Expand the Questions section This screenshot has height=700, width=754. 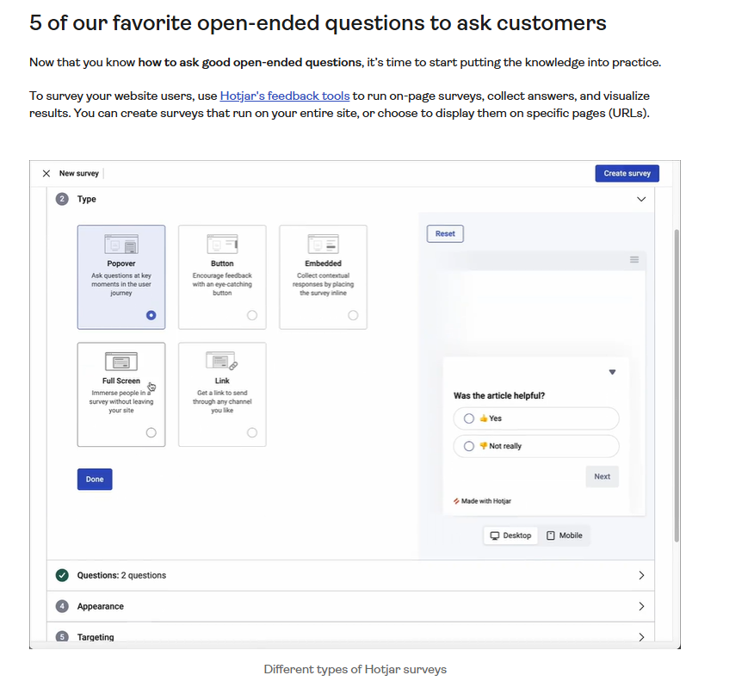point(640,575)
